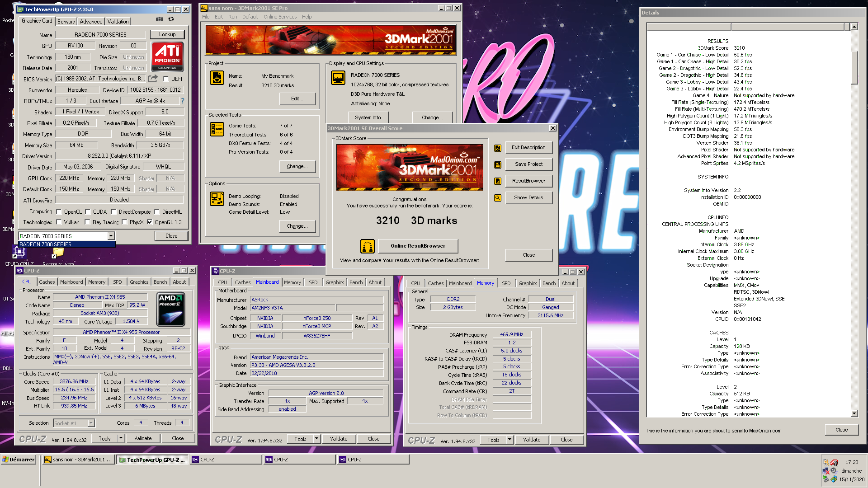Image resolution: width=868 pixels, height=488 pixels.
Task: Click the Online ResultBrowser button
Action: (x=418, y=246)
